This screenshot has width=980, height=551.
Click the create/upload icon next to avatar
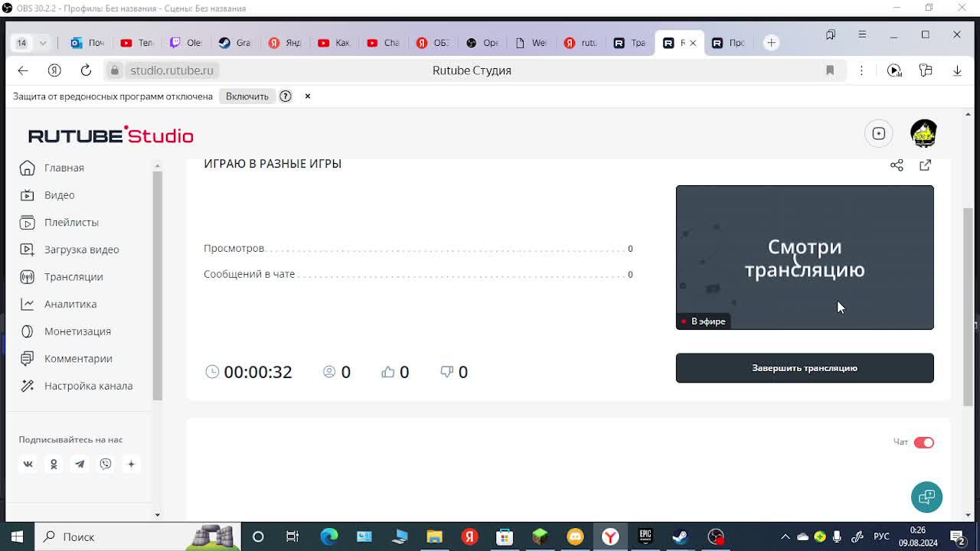(x=879, y=134)
